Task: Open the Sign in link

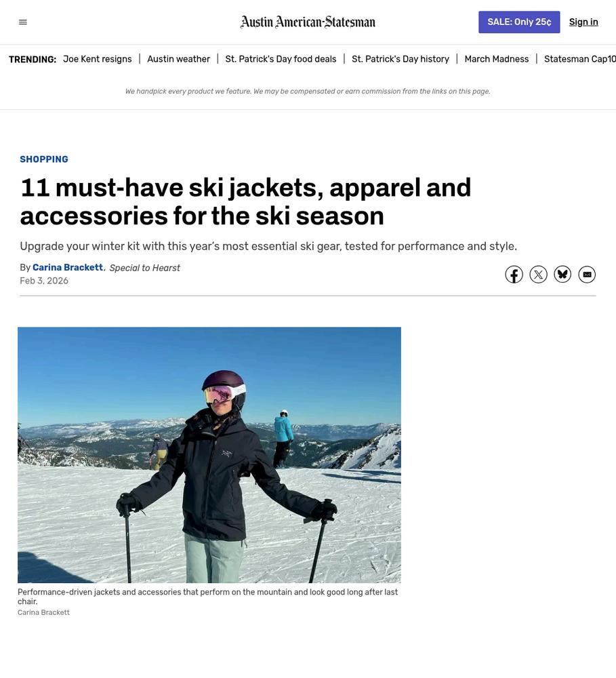Action: (x=583, y=22)
